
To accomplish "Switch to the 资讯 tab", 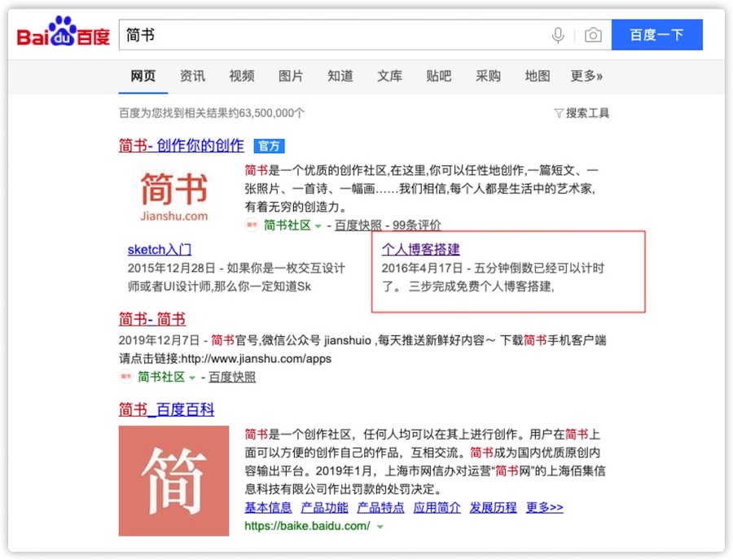I will [192, 76].
